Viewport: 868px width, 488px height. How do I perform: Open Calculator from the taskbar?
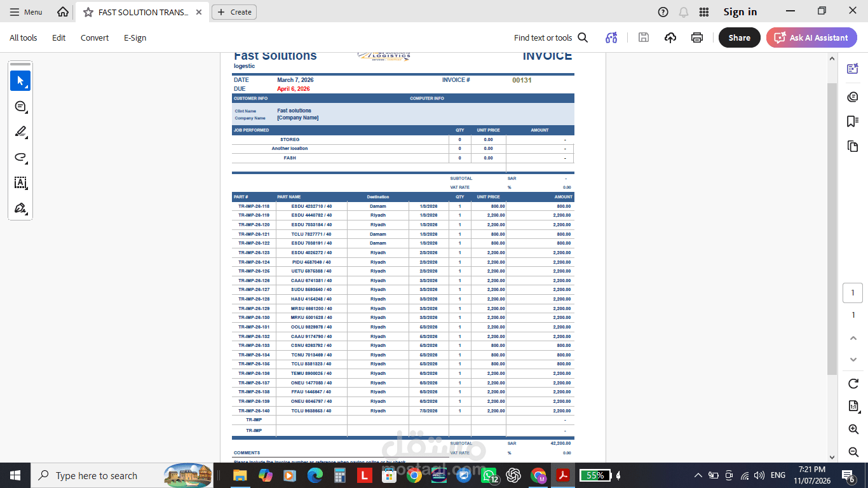pos(340,475)
